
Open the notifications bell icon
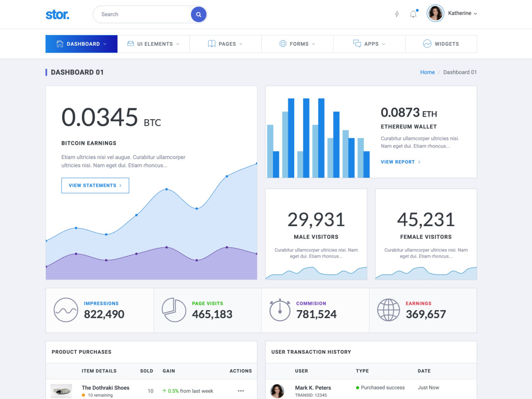click(413, 14)
